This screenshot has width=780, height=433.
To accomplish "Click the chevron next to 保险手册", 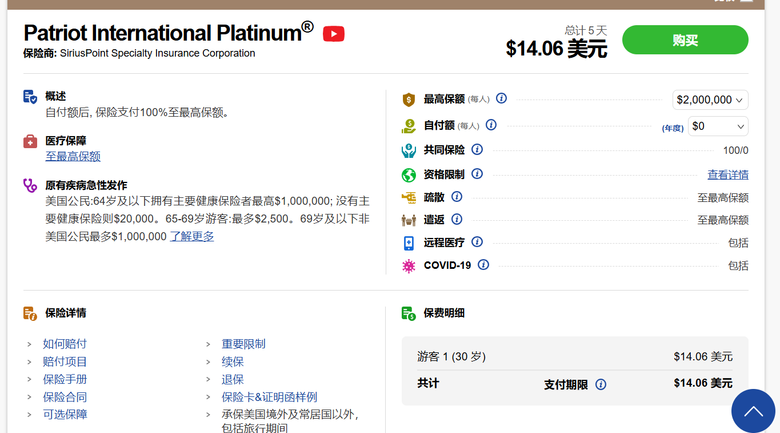I will click(x=29, y=380).
